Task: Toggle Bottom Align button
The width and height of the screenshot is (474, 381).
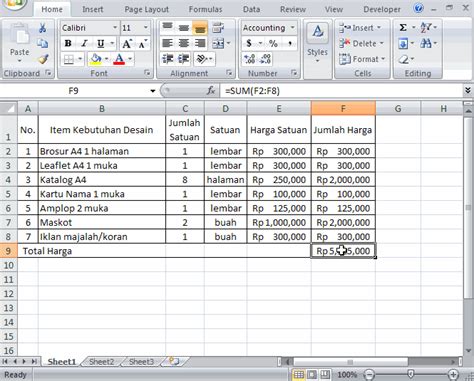Action: pyautogui.click(x=200, y=28)
